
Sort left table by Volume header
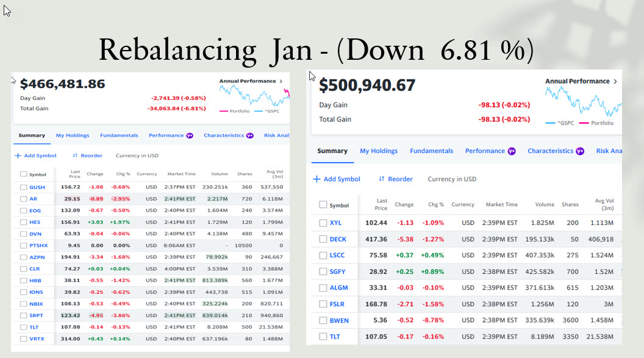pos(220,174)
